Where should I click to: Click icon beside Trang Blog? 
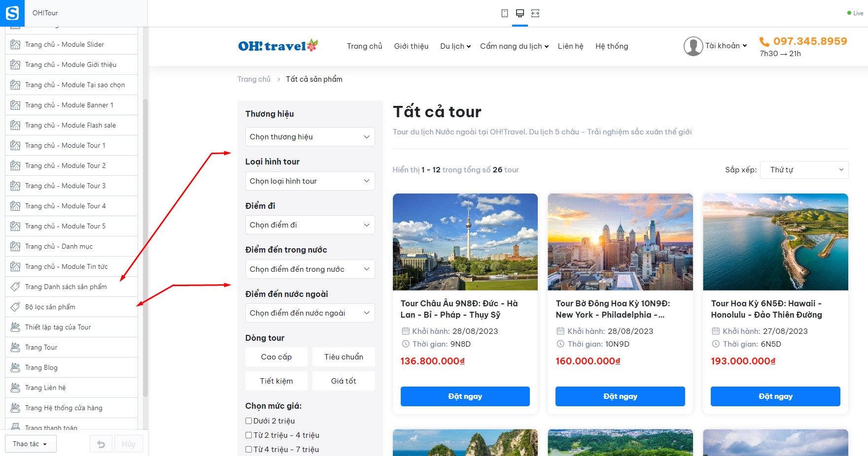coord(15,367)
